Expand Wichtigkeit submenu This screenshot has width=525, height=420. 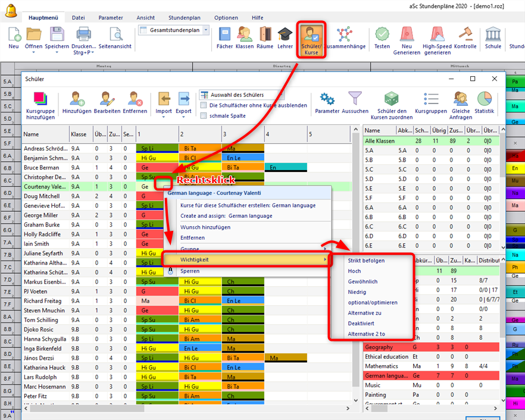tap(247, 259)
